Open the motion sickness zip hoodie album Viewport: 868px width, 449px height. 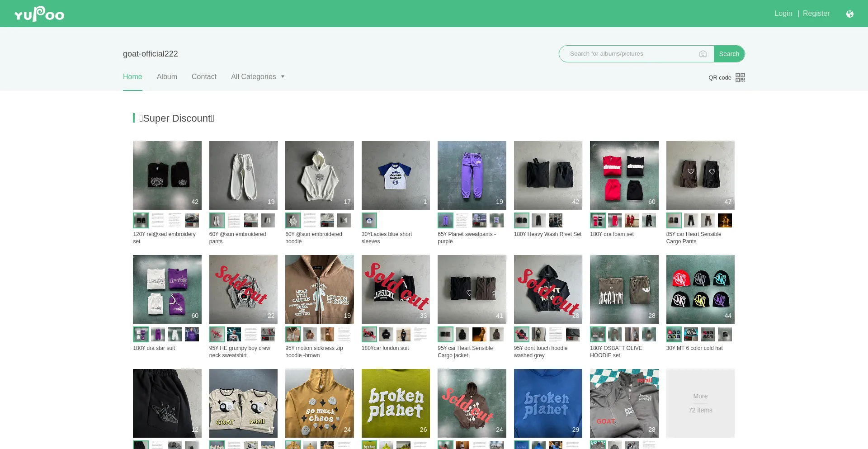tap(319, 289)
